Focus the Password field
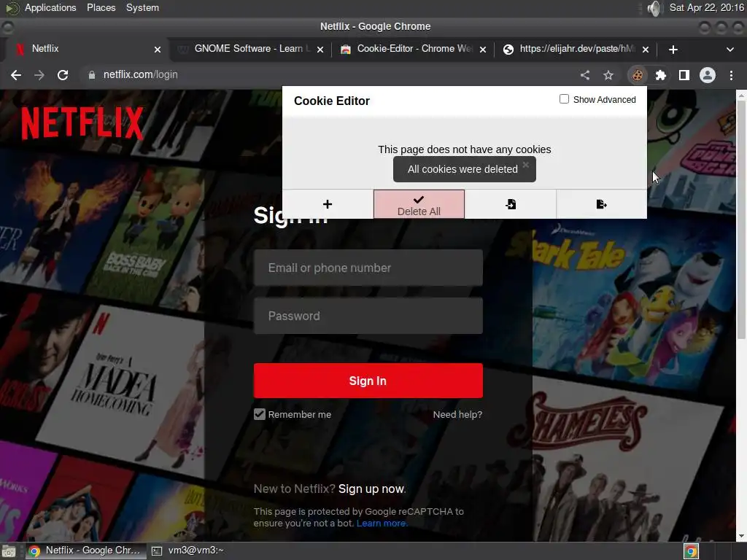The image size is (747, 560). pos(368,316)
